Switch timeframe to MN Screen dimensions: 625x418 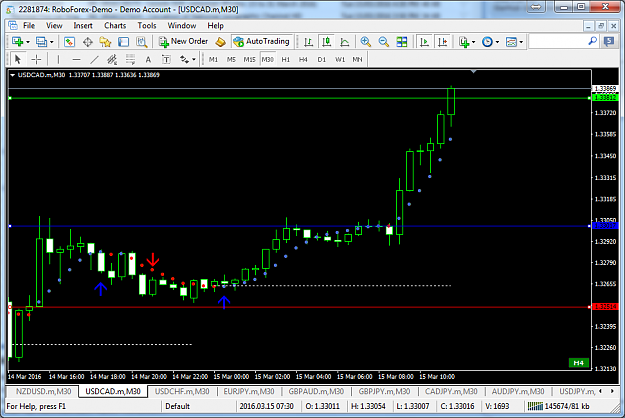click(x=357, y=59)
